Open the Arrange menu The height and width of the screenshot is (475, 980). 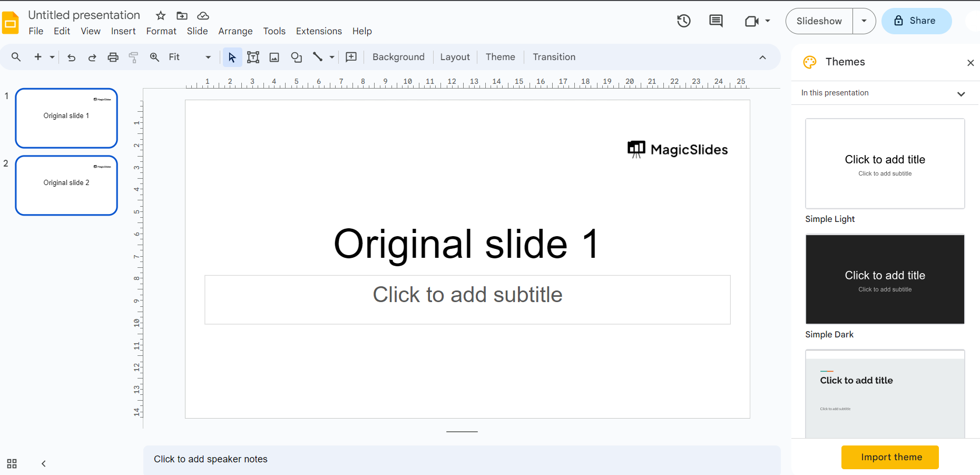(236, 31)
